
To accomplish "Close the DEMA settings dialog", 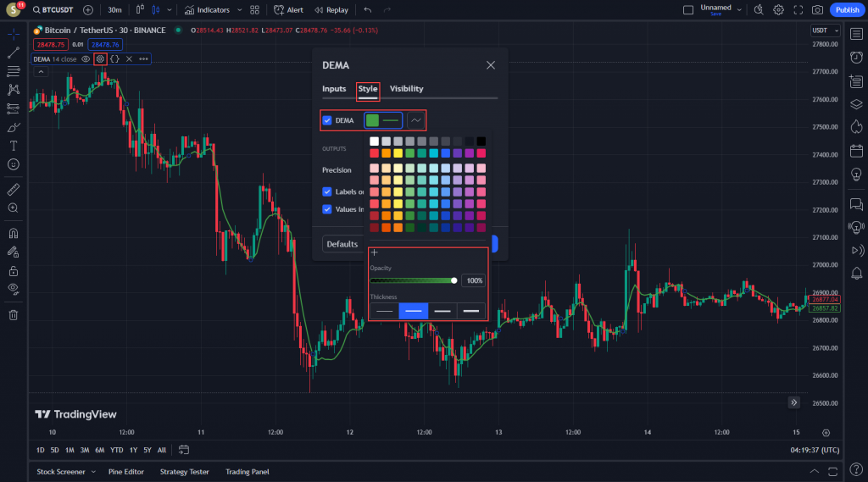I will (x=491, y=65).
